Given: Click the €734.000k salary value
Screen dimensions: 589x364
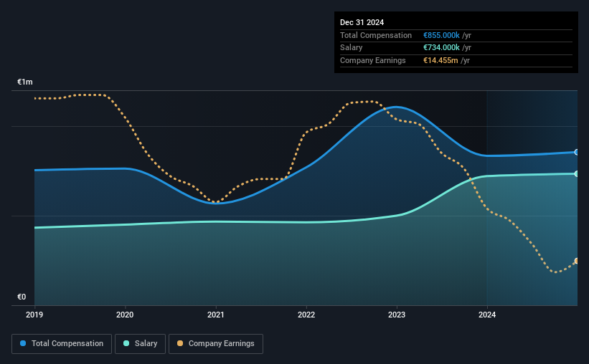Looking at the screenshot, I should pyautogui.click(x=441, y=48).
